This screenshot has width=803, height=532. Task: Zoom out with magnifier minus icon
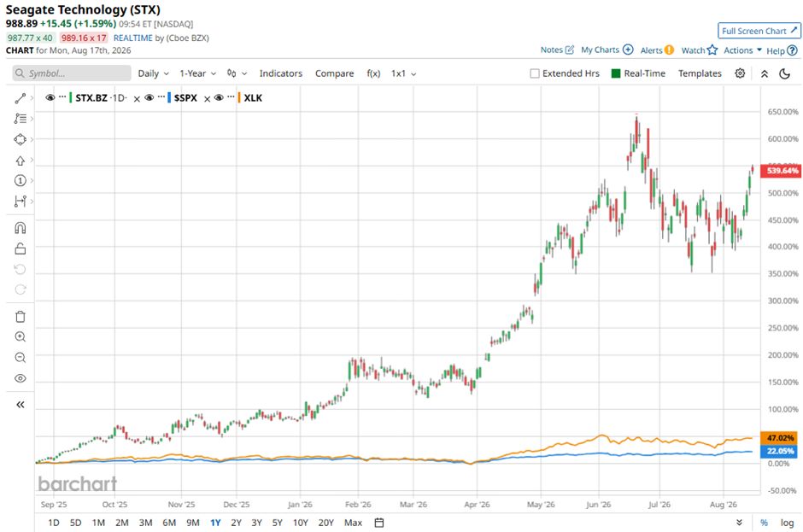point(20,358)
